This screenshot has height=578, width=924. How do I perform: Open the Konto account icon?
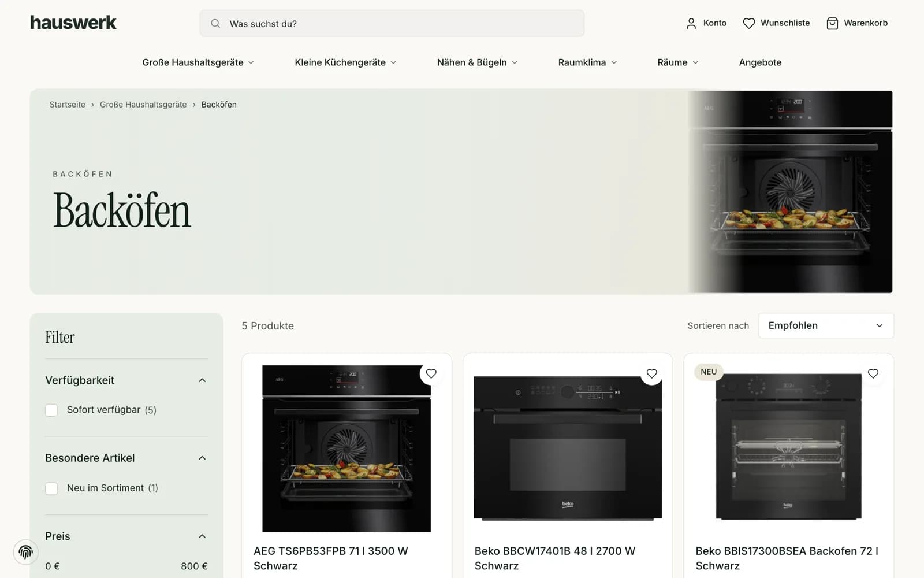[x=691, y=23]
